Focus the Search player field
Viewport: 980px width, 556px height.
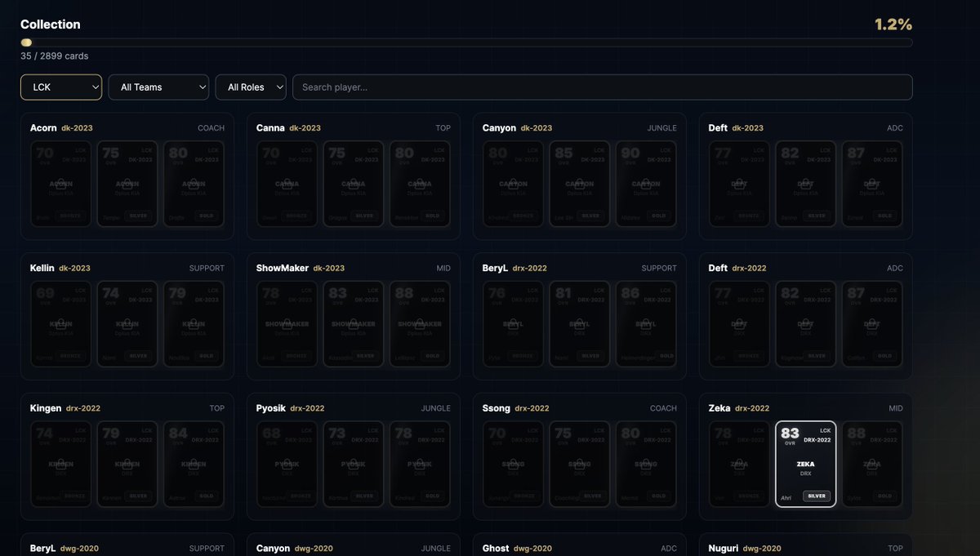point(603,87)
